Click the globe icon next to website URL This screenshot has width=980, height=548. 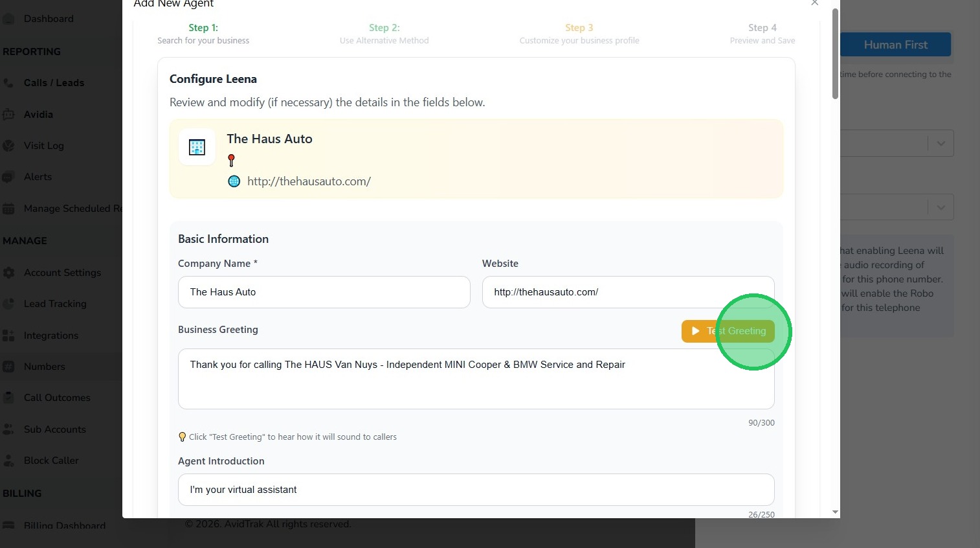234,181
